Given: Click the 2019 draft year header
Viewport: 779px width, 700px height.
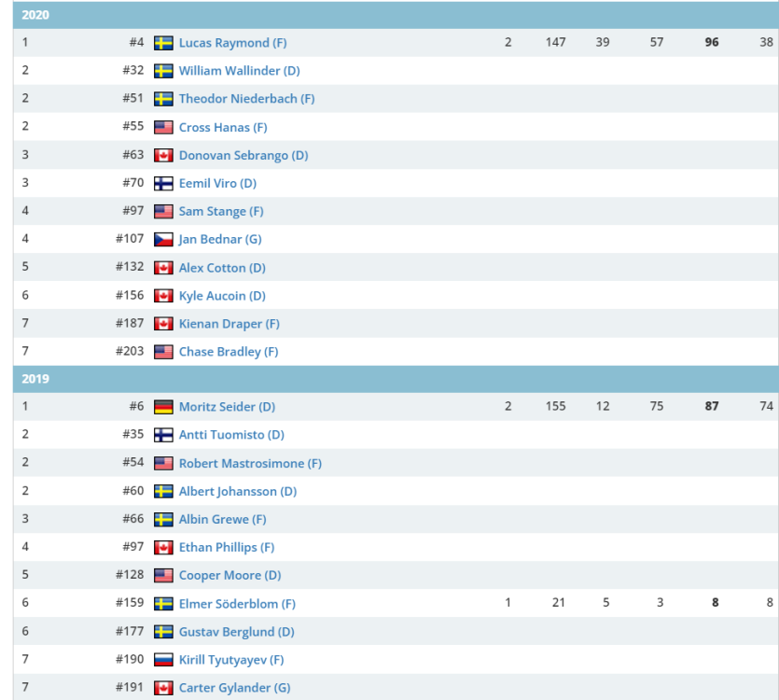Looking at the screenshot, I should (x=35, y=379).
